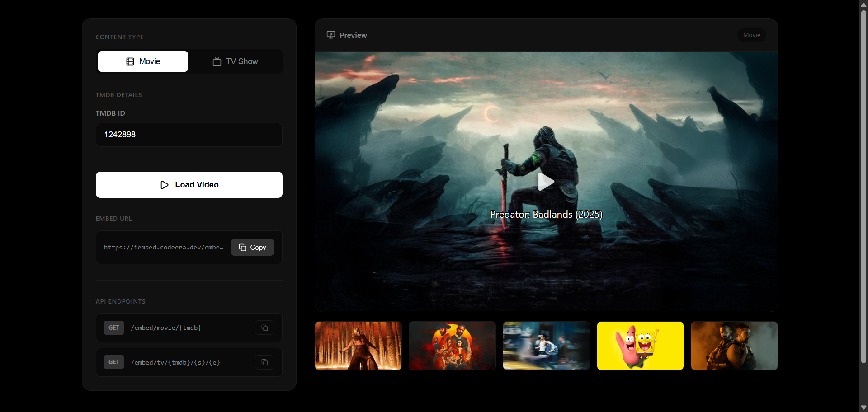The image size is (868, 412).
Task: Click the embed URL text field
Action: (164, 247)
